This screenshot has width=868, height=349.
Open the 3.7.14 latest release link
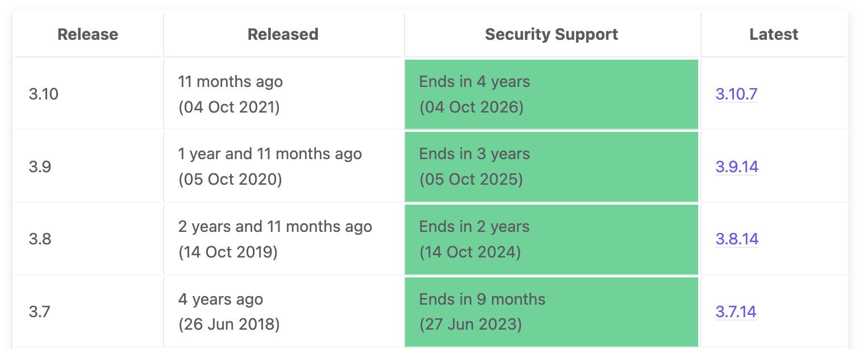pos(737,311)
